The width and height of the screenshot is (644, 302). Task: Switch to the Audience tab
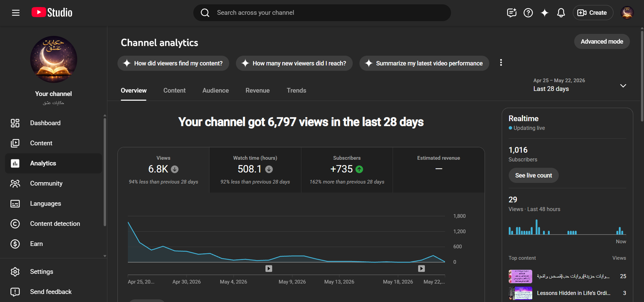coord(215,91)
